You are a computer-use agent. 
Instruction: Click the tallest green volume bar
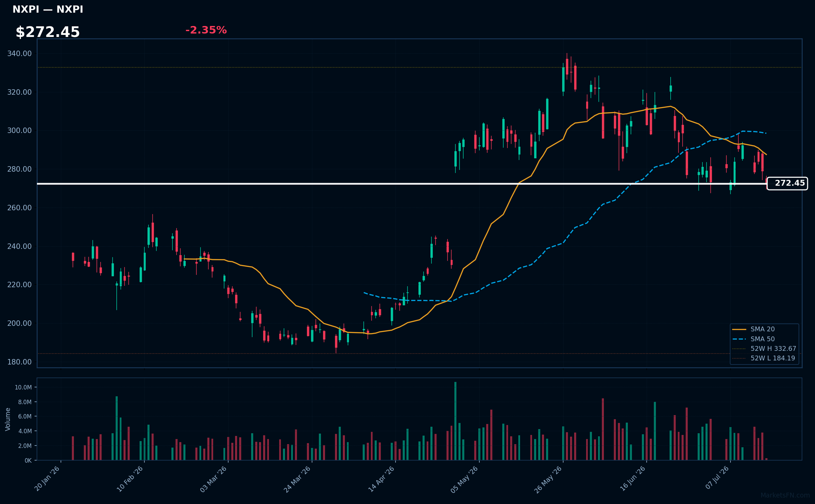click(x=455, y=421)
